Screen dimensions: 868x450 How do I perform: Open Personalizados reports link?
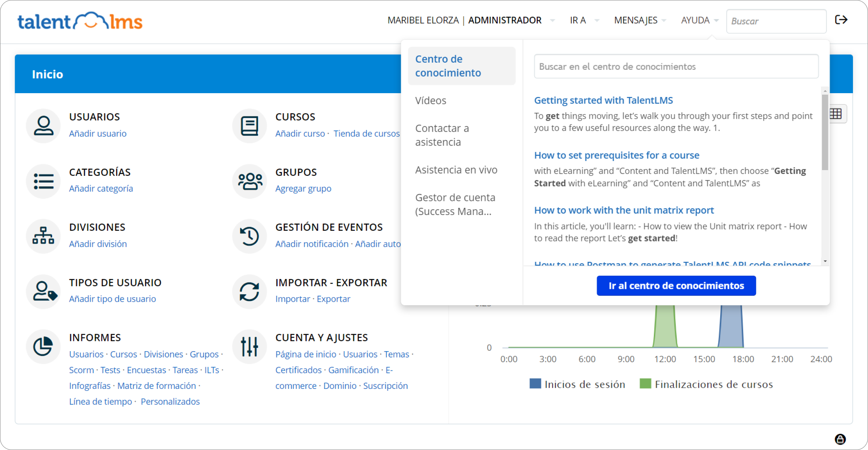coord(170,401)
